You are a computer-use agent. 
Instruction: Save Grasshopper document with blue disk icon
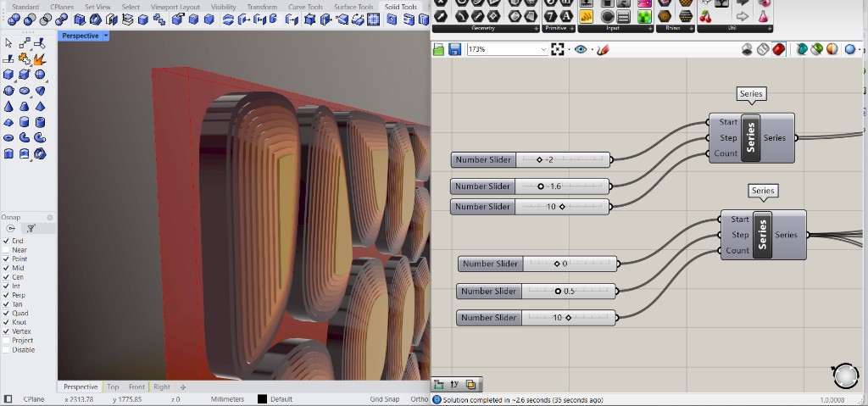[454, 49]
